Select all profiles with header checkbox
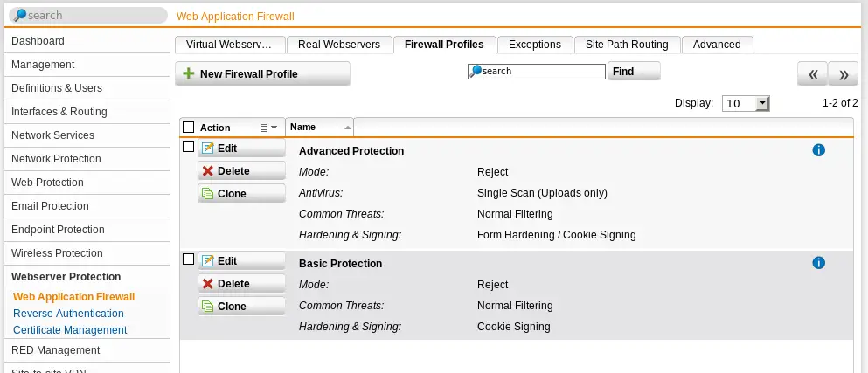Screen dimensions: 868x373 pos(188,128)
